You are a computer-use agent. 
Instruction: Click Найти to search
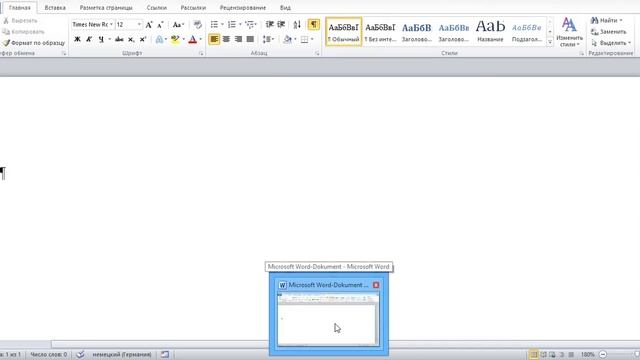click(607, 20)
